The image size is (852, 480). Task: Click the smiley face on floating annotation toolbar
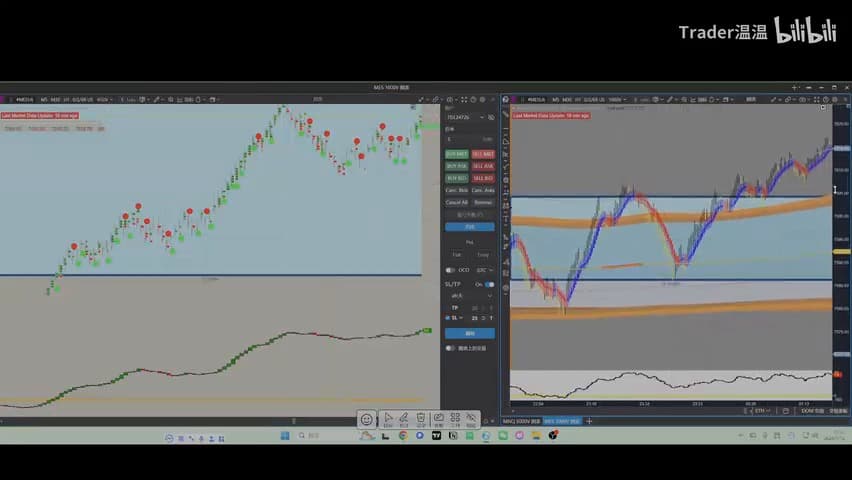point(367,419)
